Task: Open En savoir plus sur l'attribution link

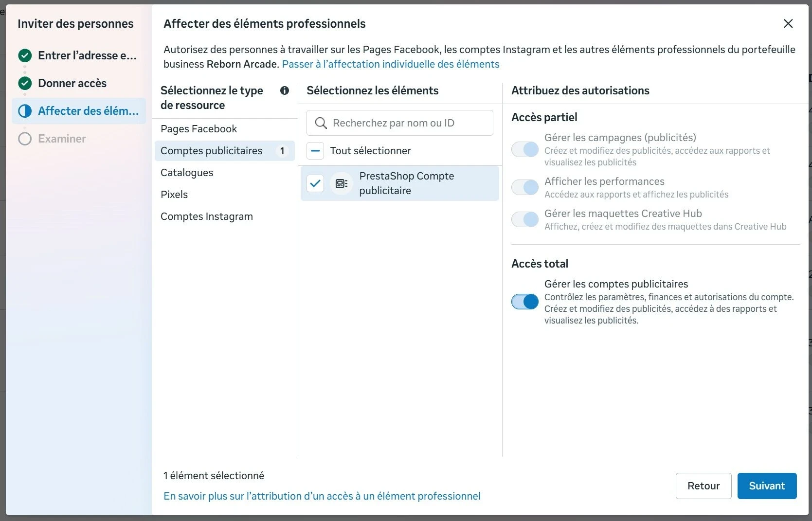Action: coord(322,496)
